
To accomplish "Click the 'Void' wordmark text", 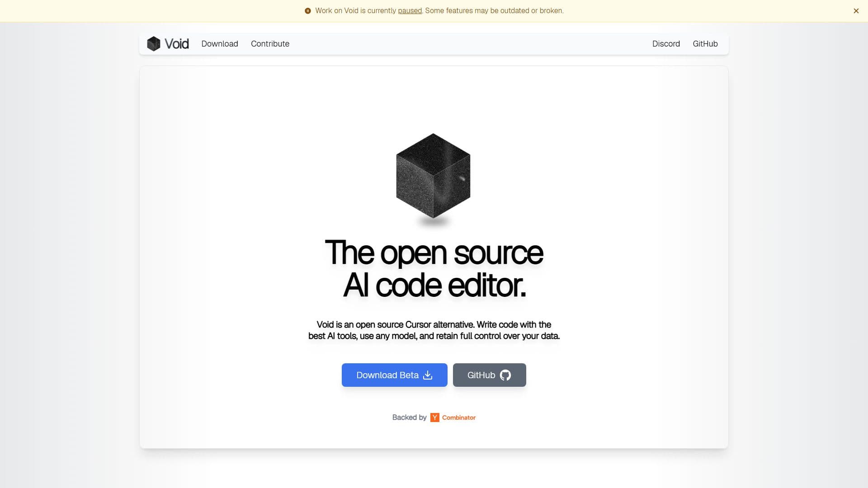I will click(177, 44).
